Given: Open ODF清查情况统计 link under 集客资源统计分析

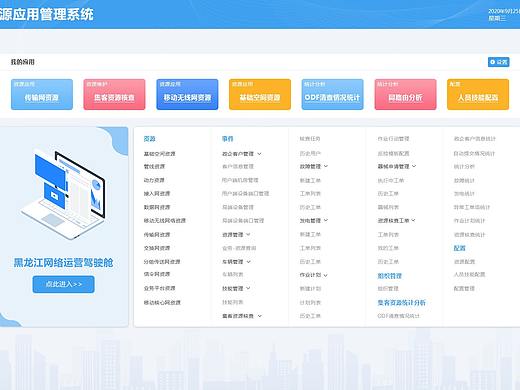Looking at the screenshot, I should click(x=398, y=316).
